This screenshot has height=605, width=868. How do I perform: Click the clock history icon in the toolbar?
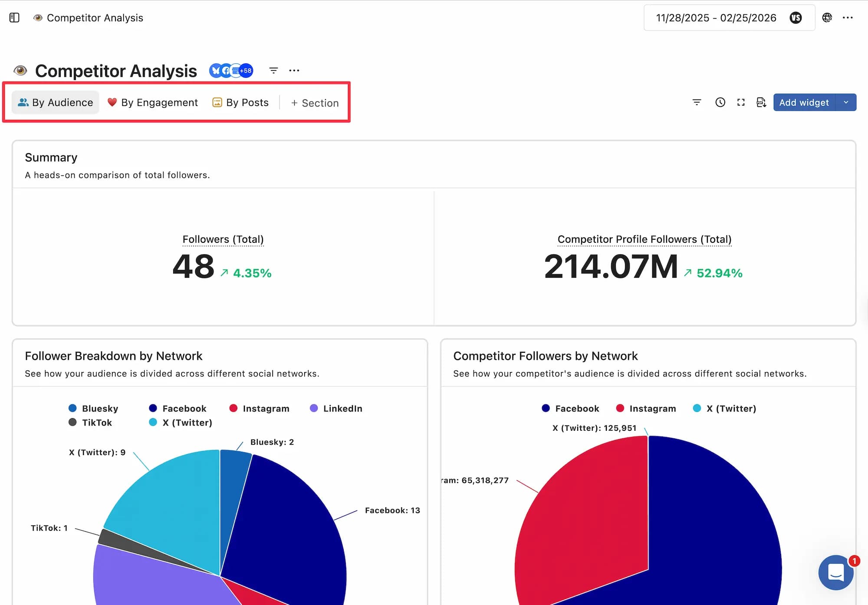[x=720, y=102]
